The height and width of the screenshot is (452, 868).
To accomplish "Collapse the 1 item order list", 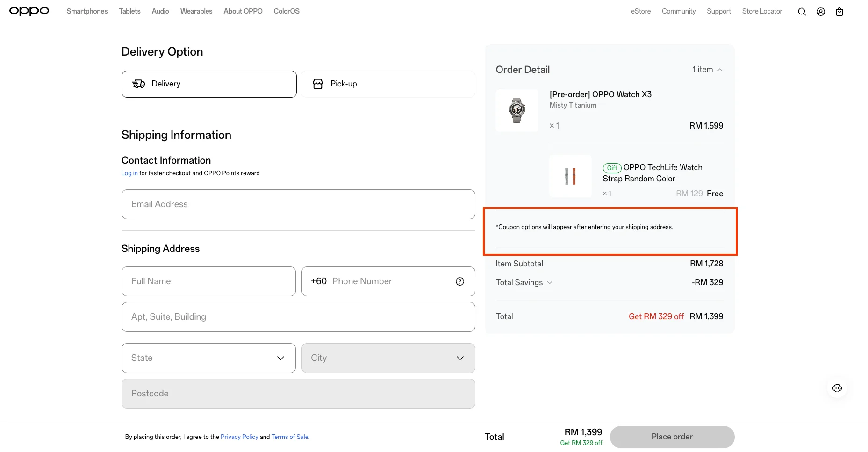I will [x=707, y=70].
